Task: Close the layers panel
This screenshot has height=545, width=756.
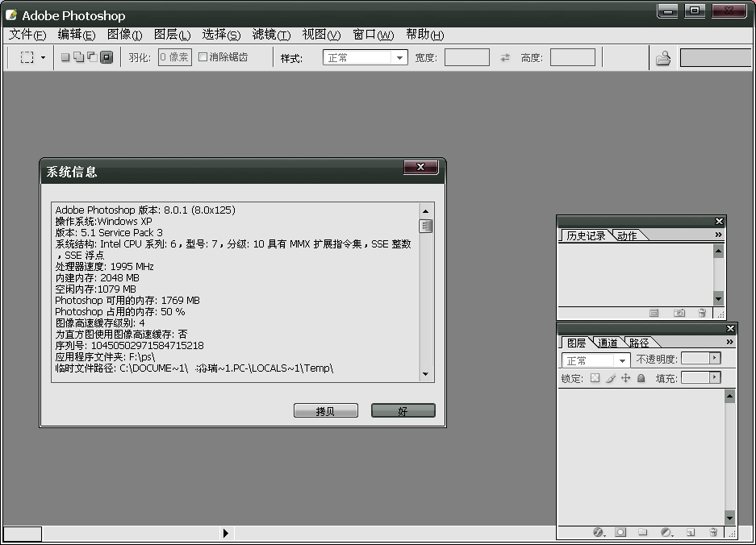Action: pyautogui.click(x=730, y=329)
